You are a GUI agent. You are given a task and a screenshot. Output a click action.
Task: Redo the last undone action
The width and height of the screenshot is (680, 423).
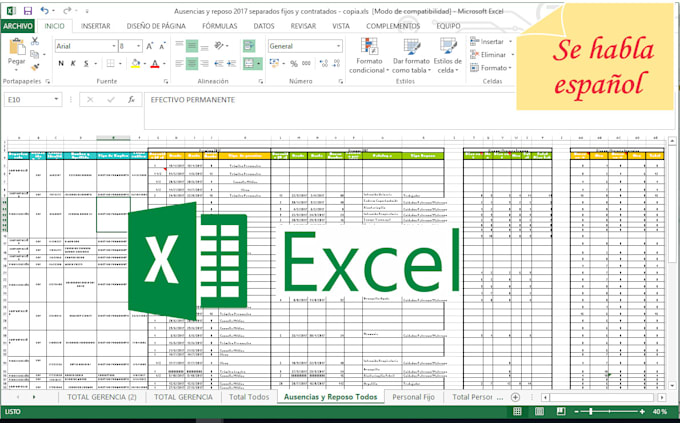click(67, 10)
